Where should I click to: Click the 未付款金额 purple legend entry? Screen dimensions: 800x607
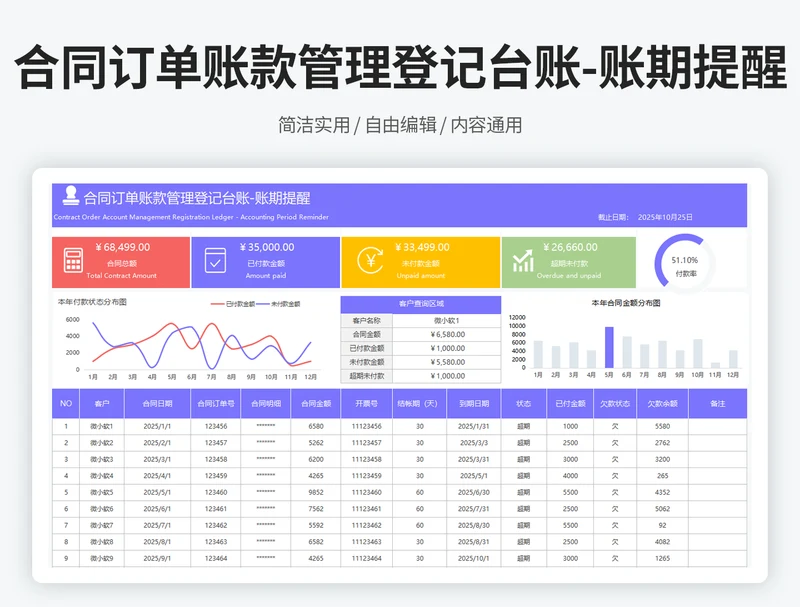click(x=278, y=304)
